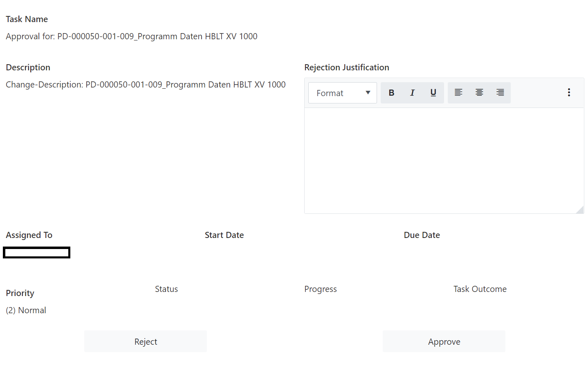Select the 'Change-Description: PD-000050-001-009_Programm Daten HBLT XV 1000' text
588x368 pixels.
coord(146,85)
